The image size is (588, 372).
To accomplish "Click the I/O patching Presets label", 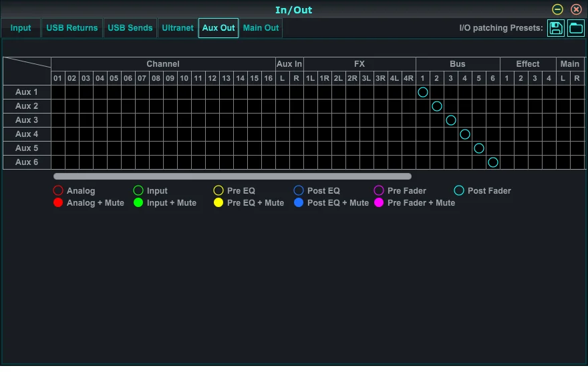I will [501, 28].
